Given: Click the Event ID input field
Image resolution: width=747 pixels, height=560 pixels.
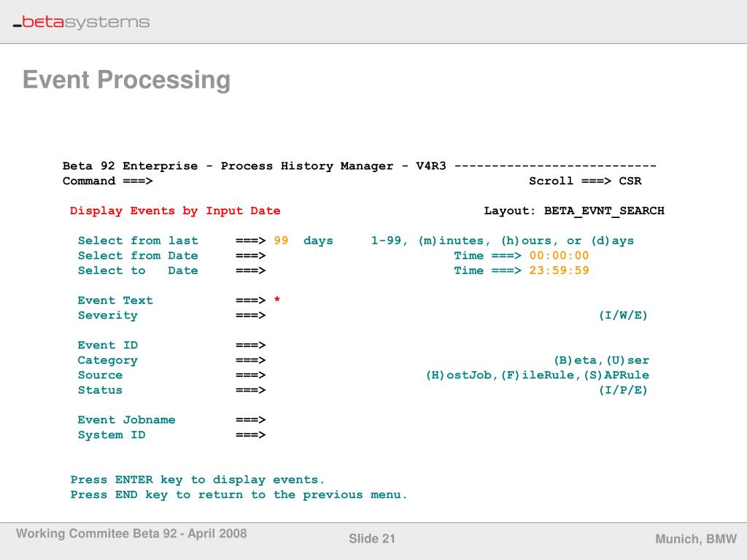Looking at the screenshot, I should click(x=457, y=345).
